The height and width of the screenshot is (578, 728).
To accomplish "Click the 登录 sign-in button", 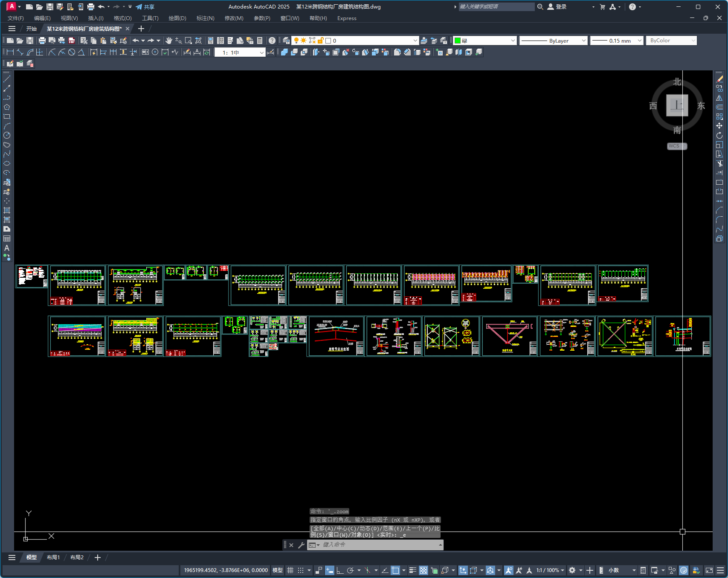I will [x=557, y=7].
